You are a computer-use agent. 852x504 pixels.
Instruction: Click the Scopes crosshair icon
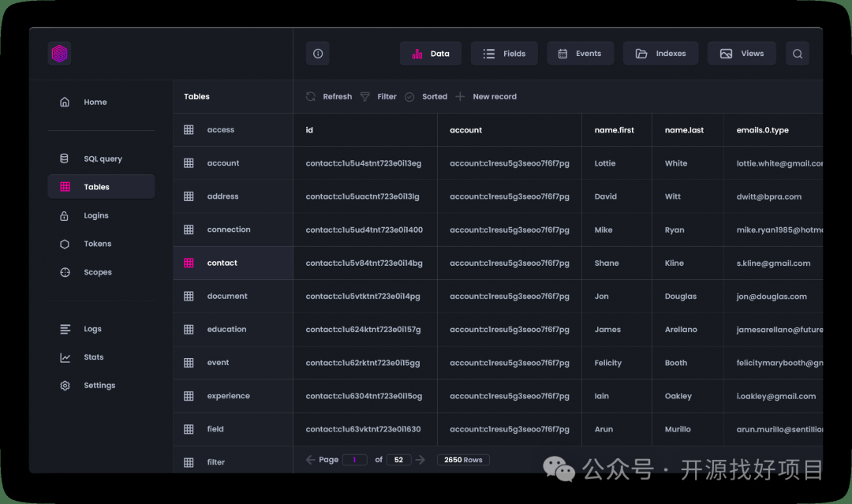pyautogui.click(x=65, y=272)
